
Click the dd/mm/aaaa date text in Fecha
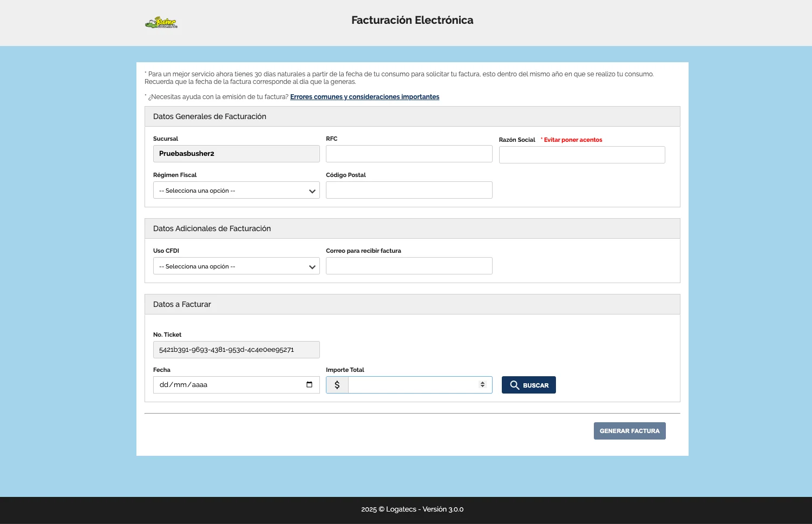[184, 385]
